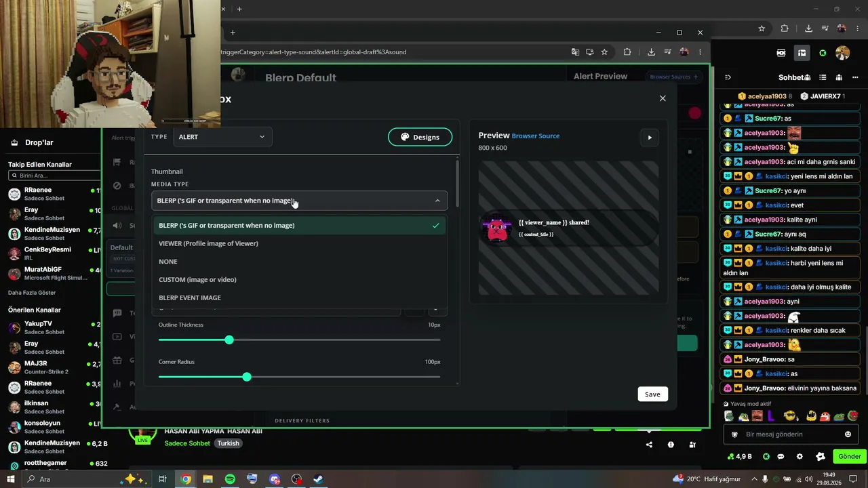Open konsoloyun recommended channel

[x=54, y=427]
